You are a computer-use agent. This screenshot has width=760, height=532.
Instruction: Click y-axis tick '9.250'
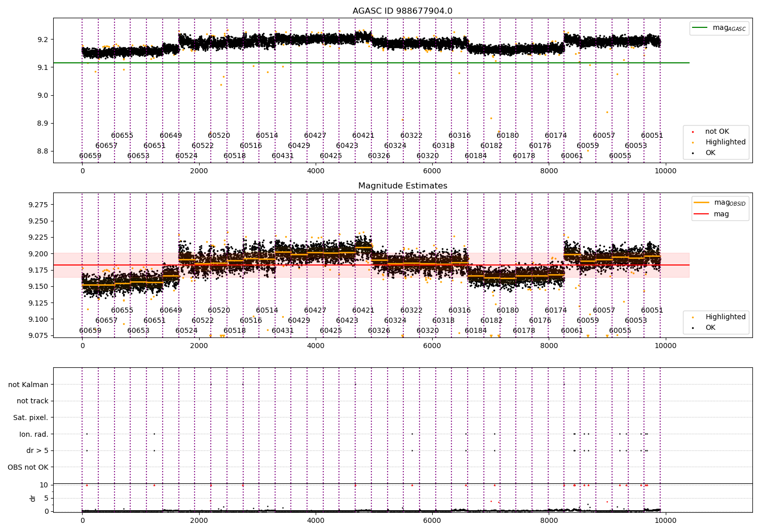pos(39,221)
